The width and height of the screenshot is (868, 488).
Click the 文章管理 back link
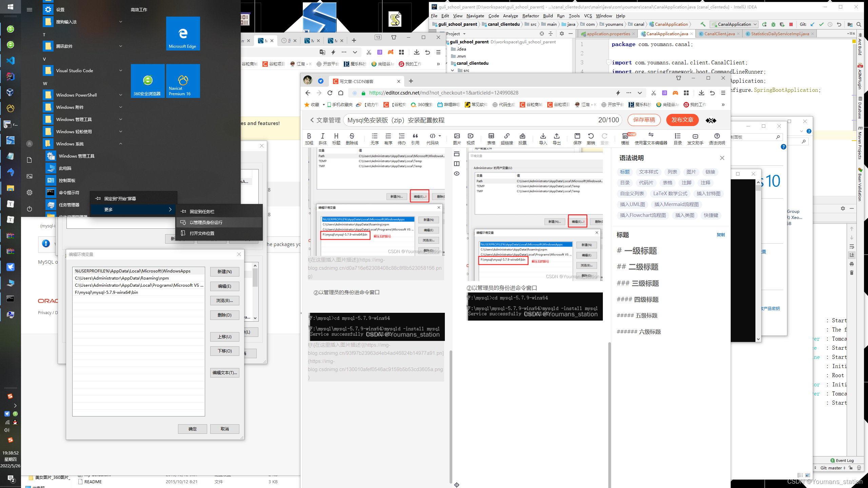click(x=325, y=120)
